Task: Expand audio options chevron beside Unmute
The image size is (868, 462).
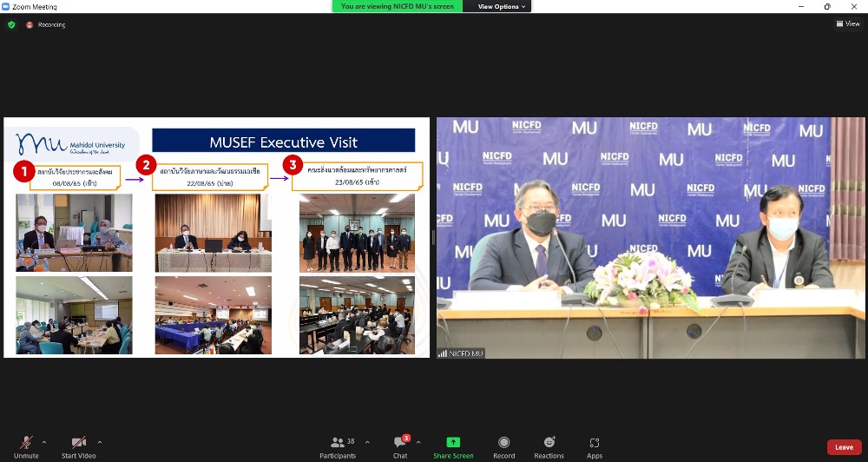Action: click(x=44, y=442)
